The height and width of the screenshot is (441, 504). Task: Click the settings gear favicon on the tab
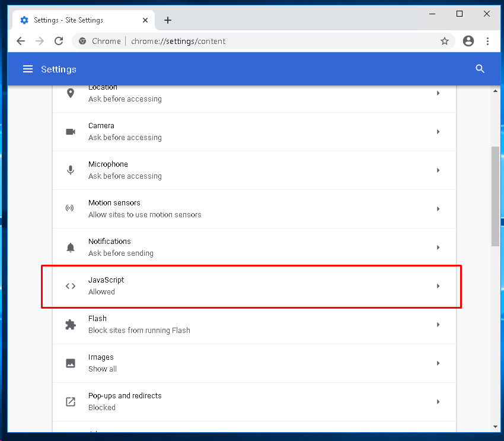(x=24, y=20)
